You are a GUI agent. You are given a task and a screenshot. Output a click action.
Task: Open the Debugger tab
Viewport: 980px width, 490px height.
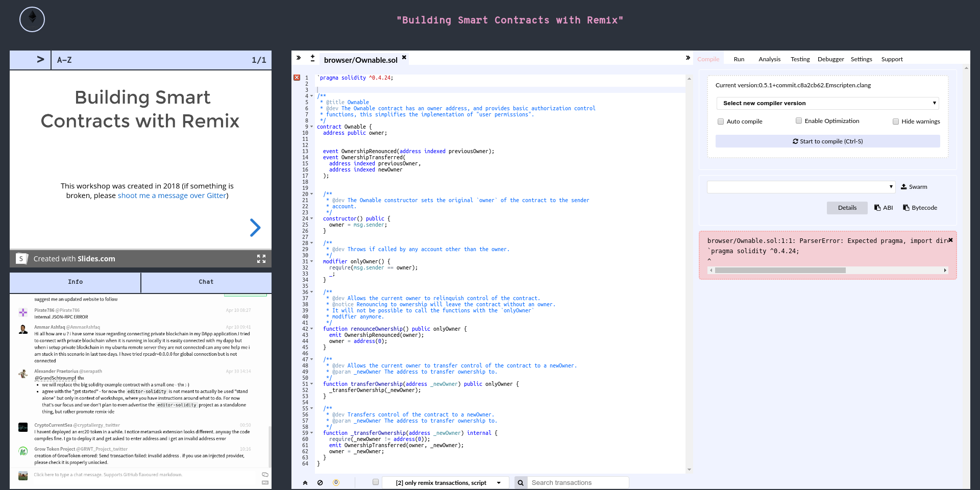[831, 59]
